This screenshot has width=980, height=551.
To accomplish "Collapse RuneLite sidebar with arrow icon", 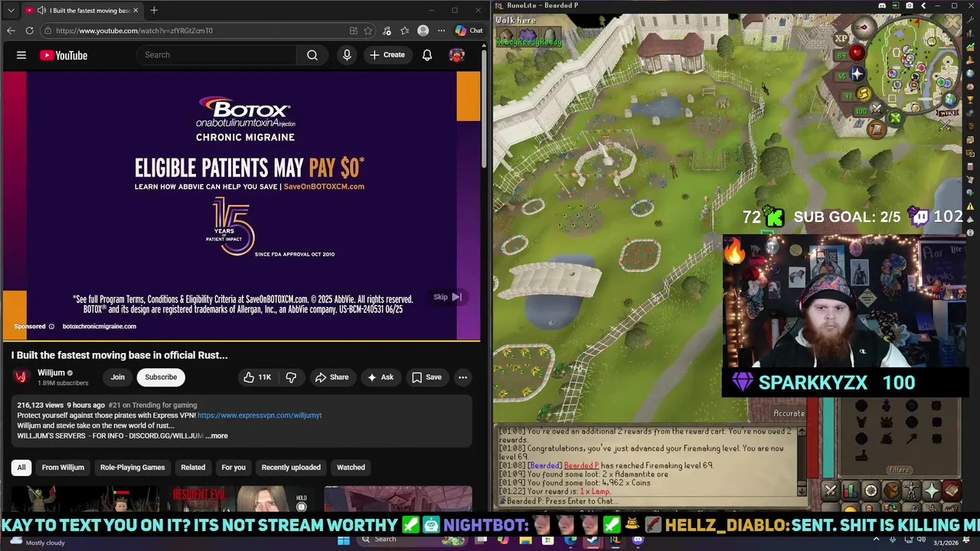I will click(923, 5).
